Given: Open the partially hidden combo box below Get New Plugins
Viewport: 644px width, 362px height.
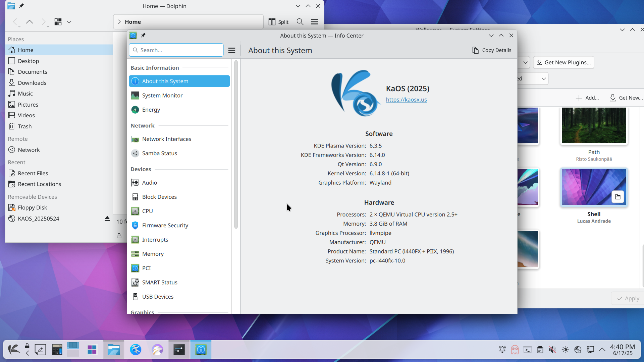Looking at the screenshot, I should [x=533, y=79].
